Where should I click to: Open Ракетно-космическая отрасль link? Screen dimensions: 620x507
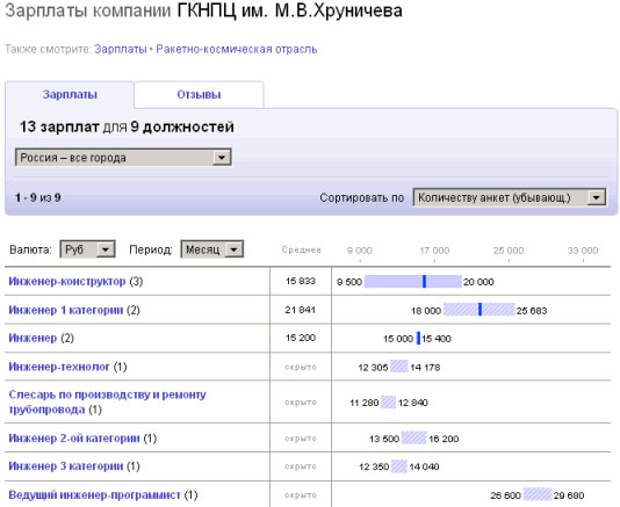pyautogui.click(x=236, y=49)
